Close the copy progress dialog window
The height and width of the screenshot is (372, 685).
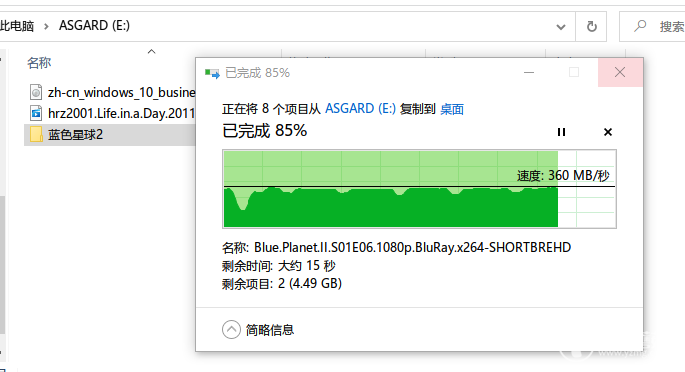click(620, 72)
